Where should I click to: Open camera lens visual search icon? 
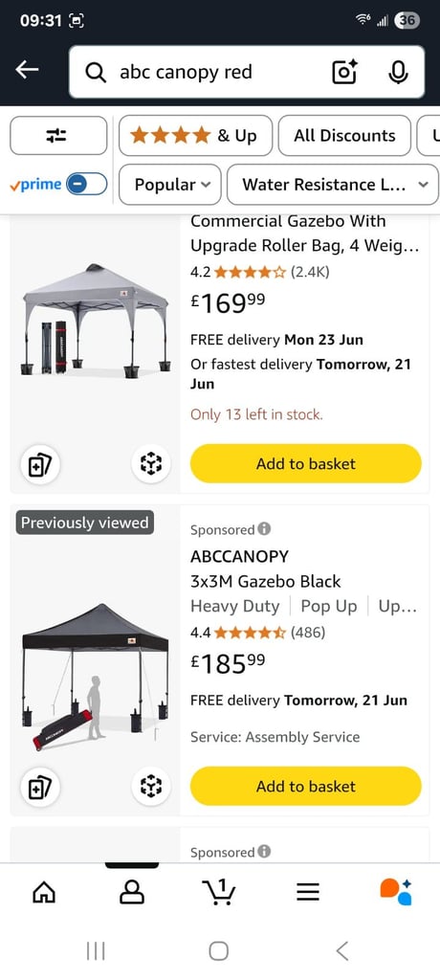coord(344,72)
